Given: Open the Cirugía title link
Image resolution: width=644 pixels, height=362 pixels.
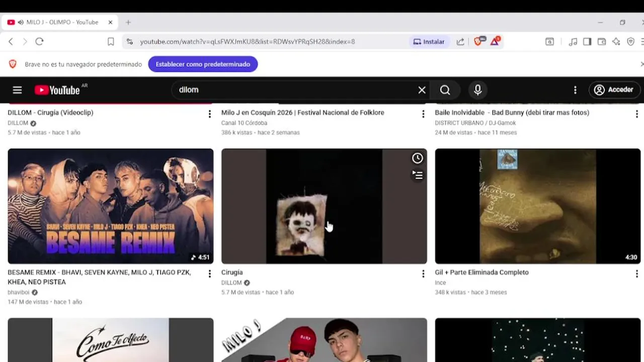Looking at the screenshot, I should (x=232, y=273).
